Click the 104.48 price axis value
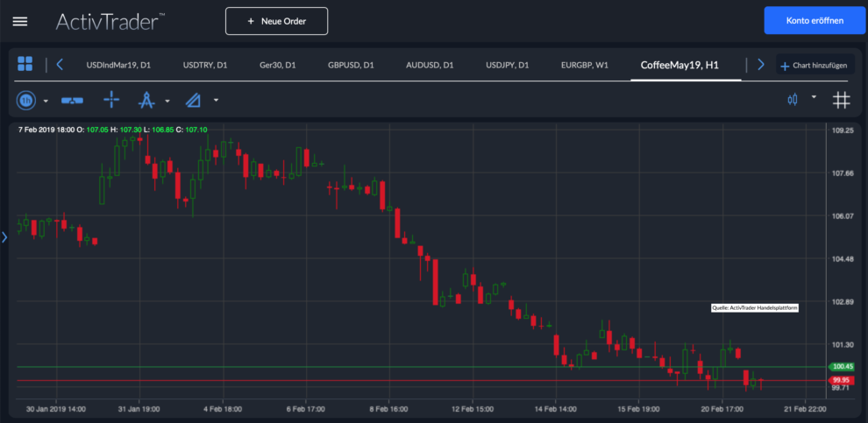The width and height of the screenshot is (868, 423). [x=843, y=258]
